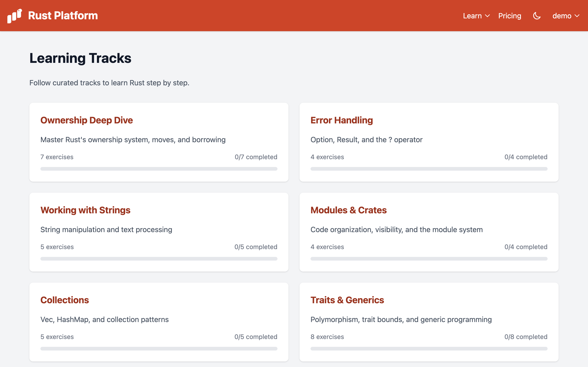Open the Learn dropdown chevron arrow
Viewport: 588px width, 367px height.
(488, 16)
